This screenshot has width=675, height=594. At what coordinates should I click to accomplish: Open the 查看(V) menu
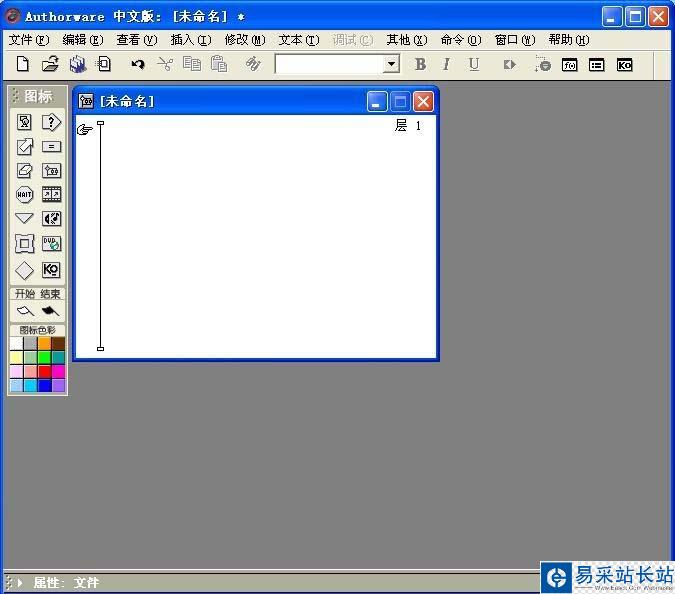pyautogui.click(x=137, y=40)
